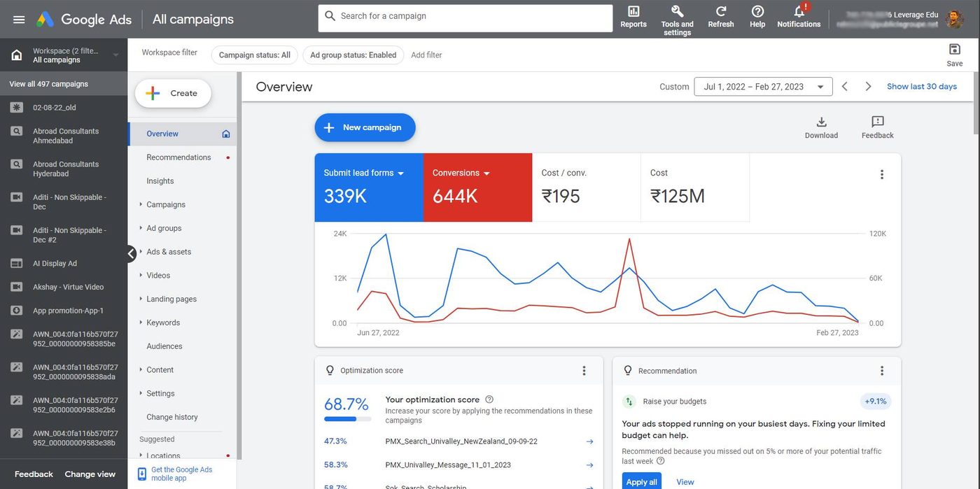Open Recommendation card three-dot menu
Viewport: 980px width, 489px height.
click(882, 371)
